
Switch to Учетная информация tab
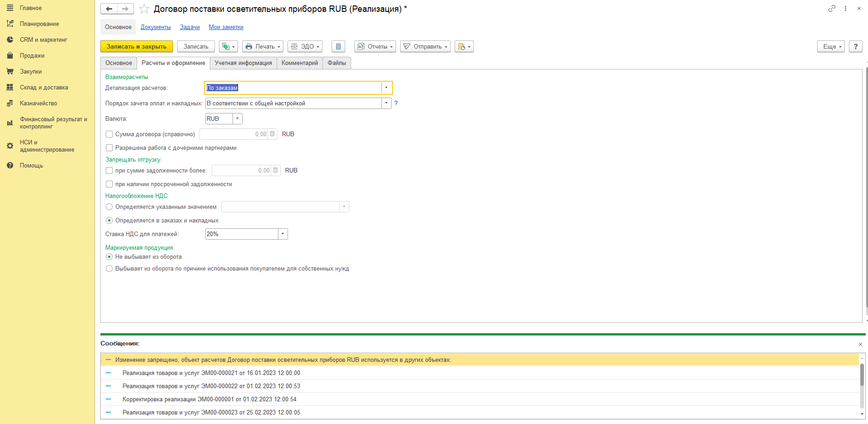coord(243,63)
